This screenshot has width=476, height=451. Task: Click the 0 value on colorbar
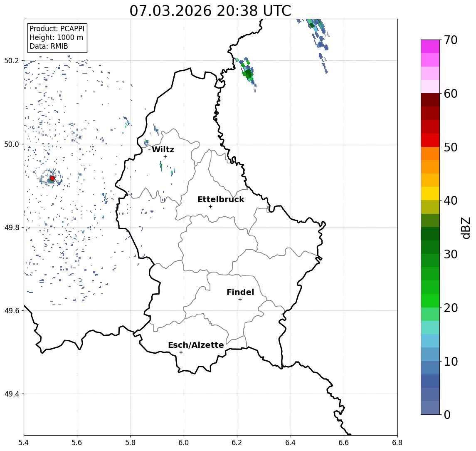click(447, 414)
